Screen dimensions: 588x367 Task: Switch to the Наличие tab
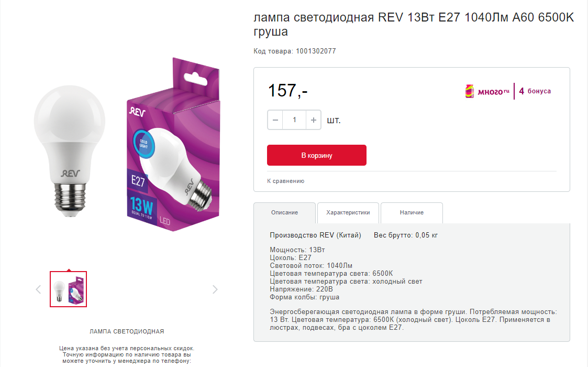pyautogui.click(x=412, y=213)
